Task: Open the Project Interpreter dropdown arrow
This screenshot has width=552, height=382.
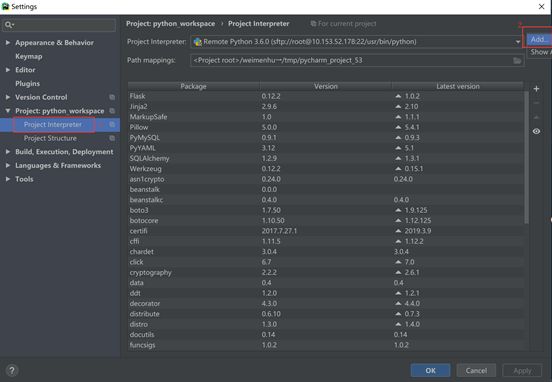Action: click(518, 42)
